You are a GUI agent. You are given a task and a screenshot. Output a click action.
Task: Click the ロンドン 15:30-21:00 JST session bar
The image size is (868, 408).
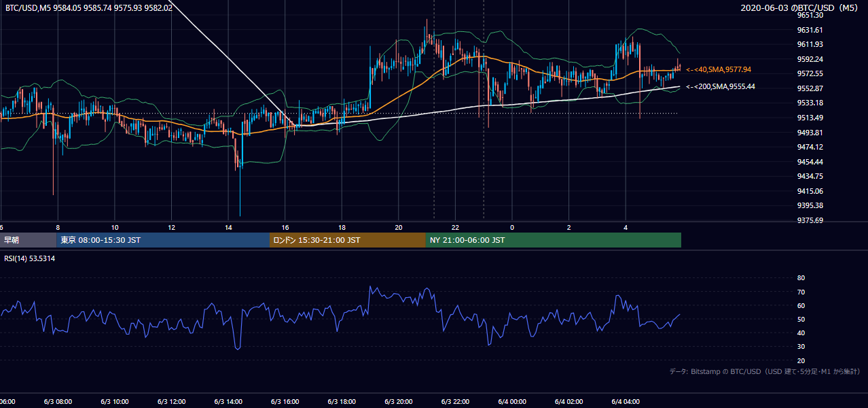click(x=348, y=240)
